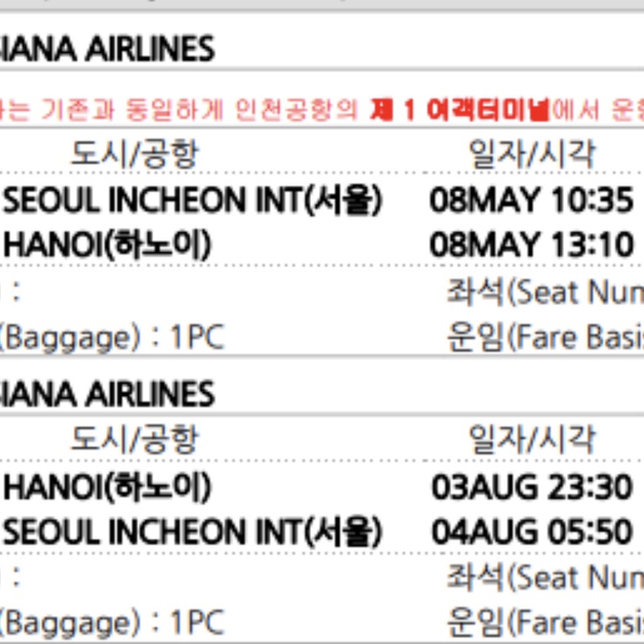This screenshot has width=644, height=644.
Task: Select arrival city HANOI(하노이) on 08MAY
Action: pos(107,245)
